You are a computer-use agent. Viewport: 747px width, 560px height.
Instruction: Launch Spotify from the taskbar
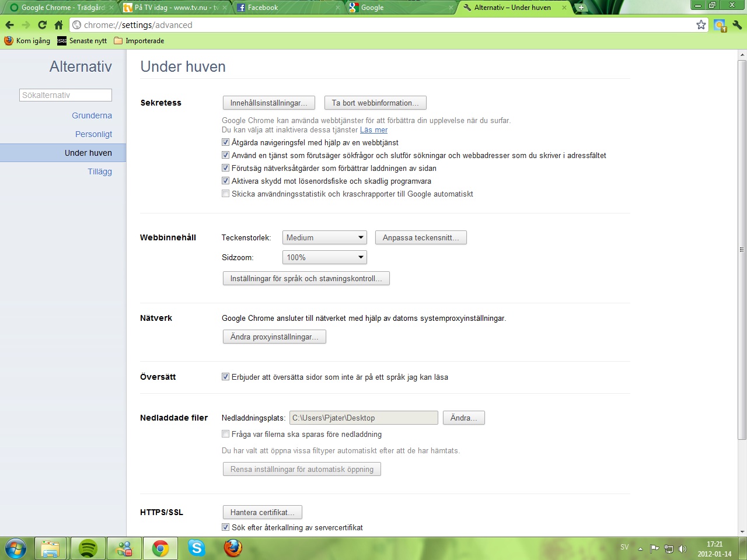pos(88,548)
